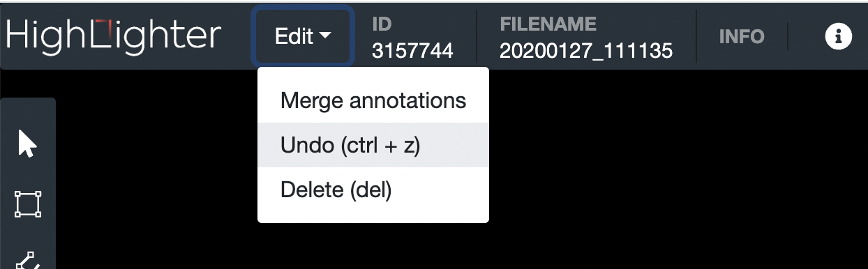The width and height of the screenshot is (868, 269).
Task: Click the white info circle icon
Action: pos(839,36)
